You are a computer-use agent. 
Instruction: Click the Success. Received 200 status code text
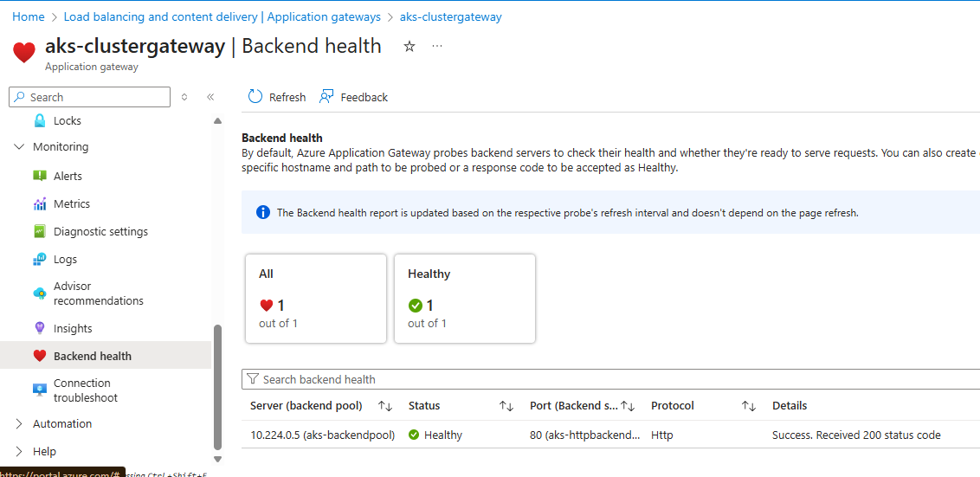(856, 435)
